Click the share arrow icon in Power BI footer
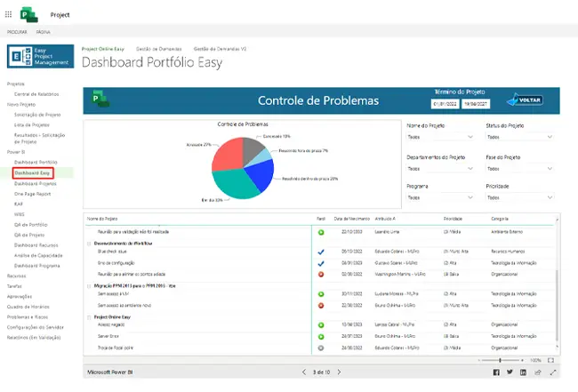 [x=538, y=372]
